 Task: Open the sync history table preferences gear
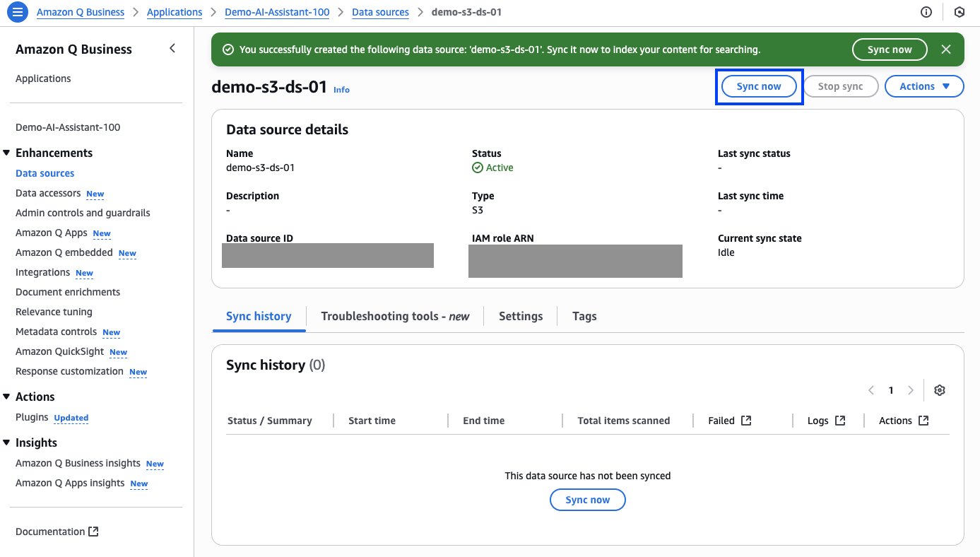[x=940, y=390]
